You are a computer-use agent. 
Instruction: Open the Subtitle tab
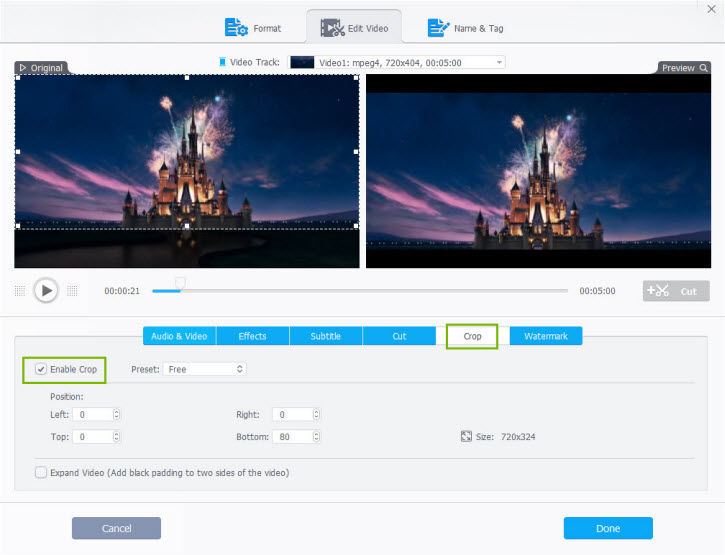point(326,336)
